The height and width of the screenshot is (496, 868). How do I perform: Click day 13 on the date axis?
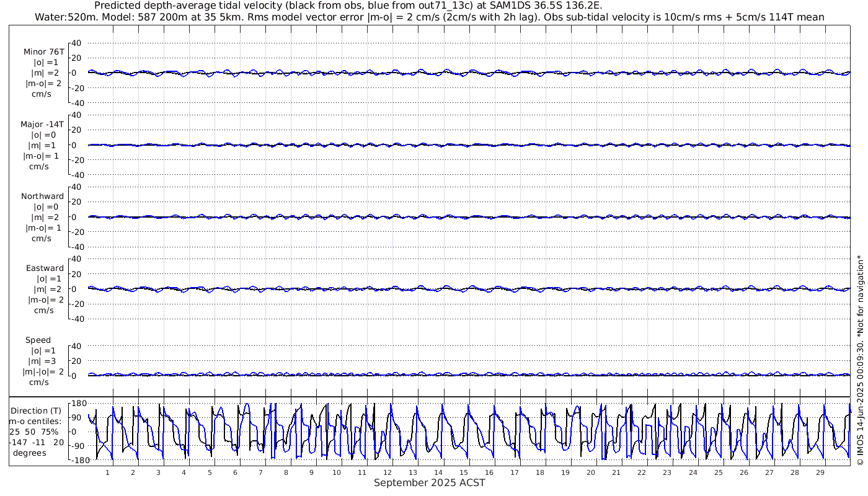(413, 472)
